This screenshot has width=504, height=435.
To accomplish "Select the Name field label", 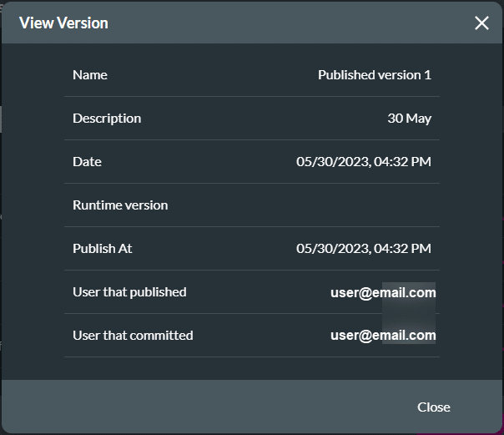I will 90,75.
